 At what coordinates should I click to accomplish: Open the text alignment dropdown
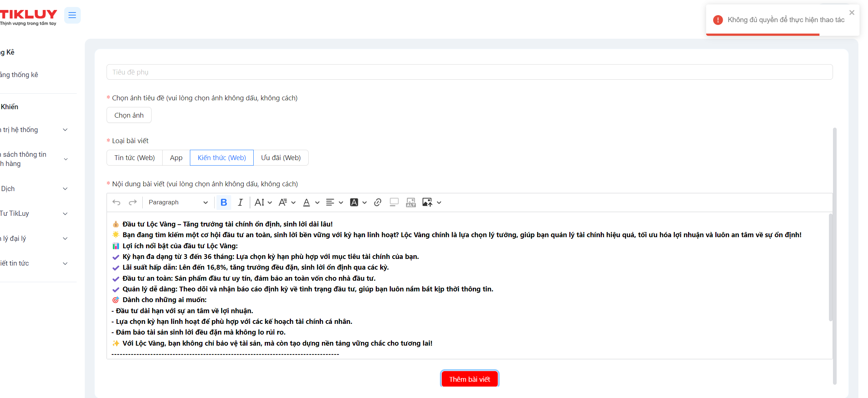tap(334, 203)
